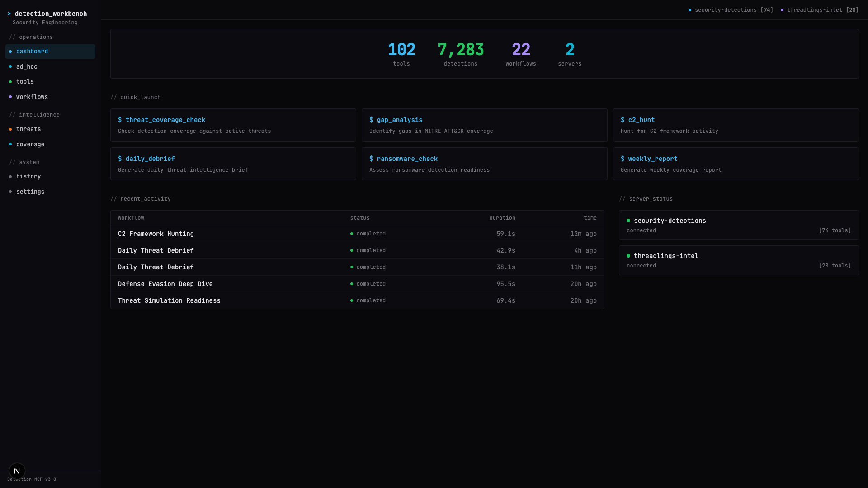868x488 pixels.
Task: Launch threat_coverage_check quick action
Action: click(x=233, y=125)
